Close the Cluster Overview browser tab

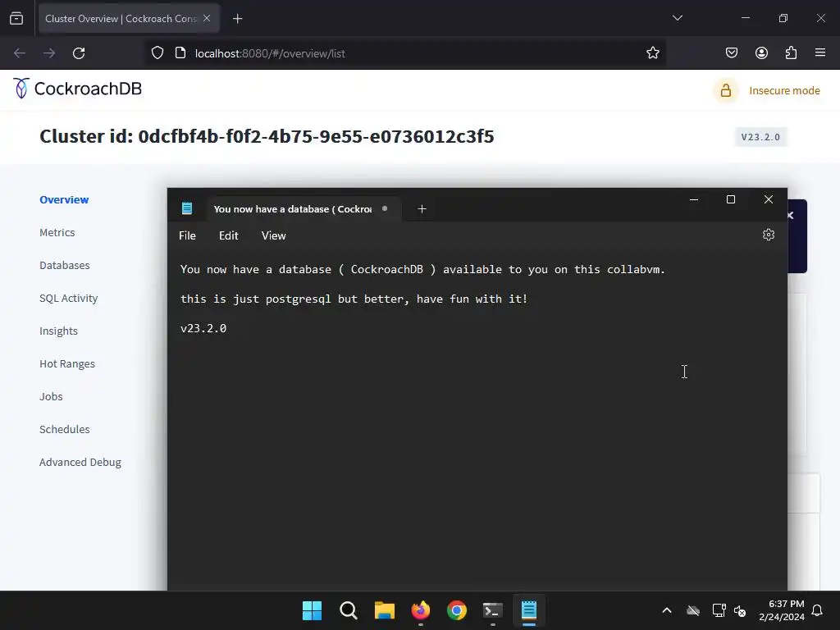click(207, 18)
